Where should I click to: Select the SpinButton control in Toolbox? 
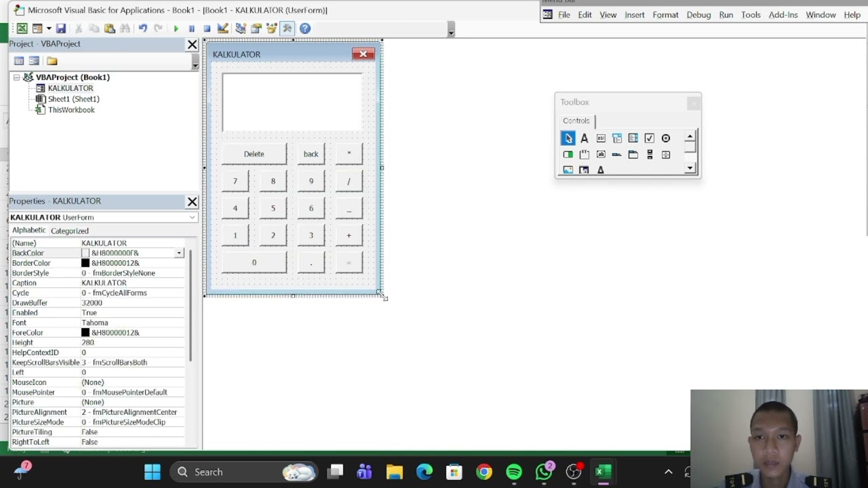pyautogui.click(x=666, y=155)
